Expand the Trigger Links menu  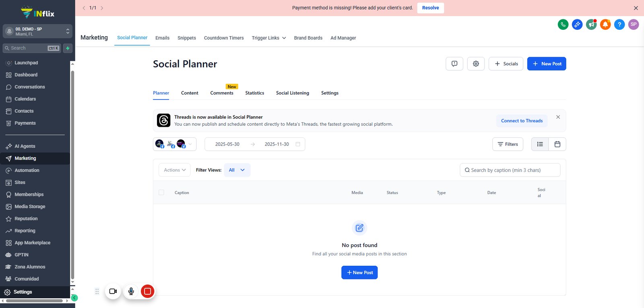(x=269, y=38)
